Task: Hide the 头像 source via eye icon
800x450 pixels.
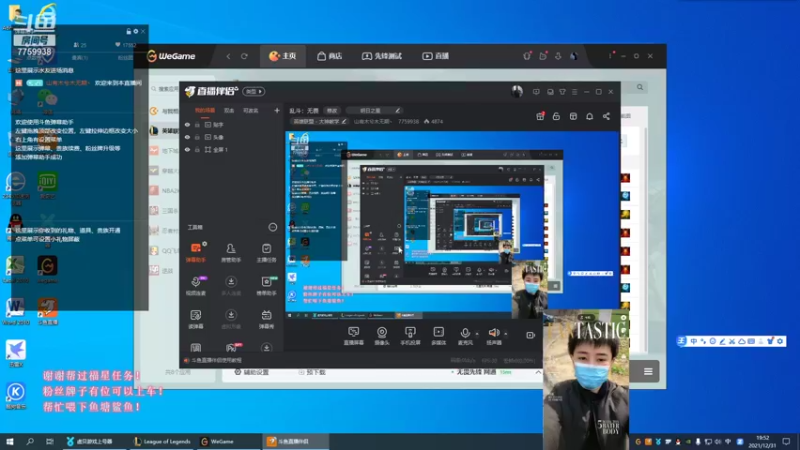Action: [187, 137]
